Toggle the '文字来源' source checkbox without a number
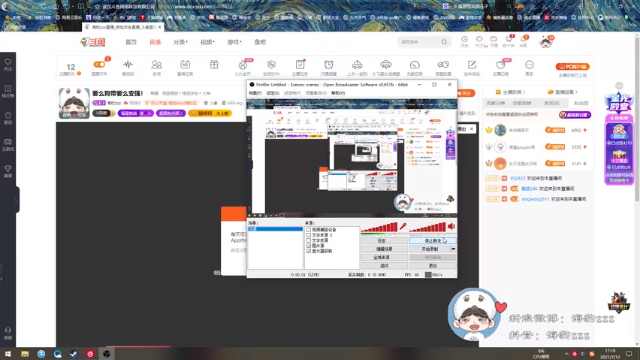640x360 pixels. coord(309,240)
